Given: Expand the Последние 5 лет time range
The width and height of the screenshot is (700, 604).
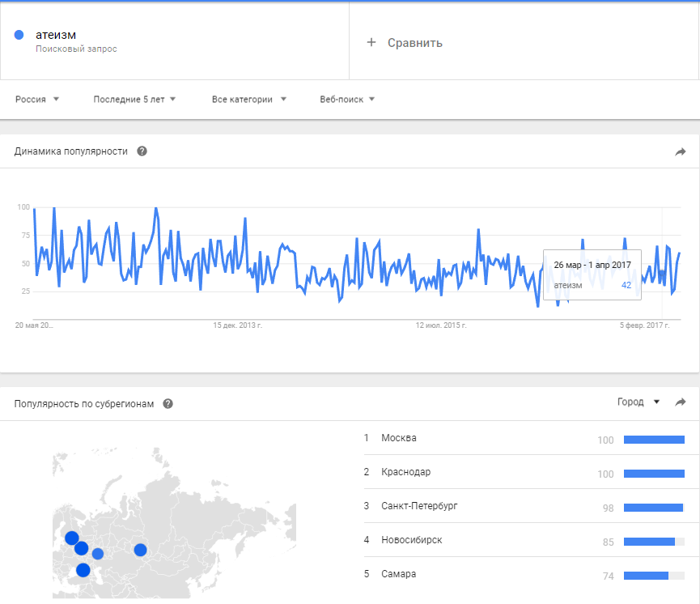Looking at the screenshot, I should (x=134, y=100).
